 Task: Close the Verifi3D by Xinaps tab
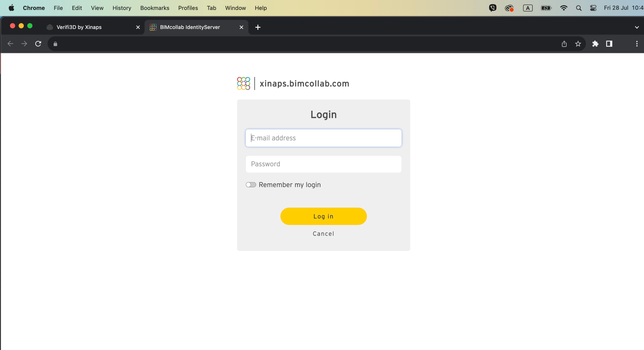click(x=138, y=27)
